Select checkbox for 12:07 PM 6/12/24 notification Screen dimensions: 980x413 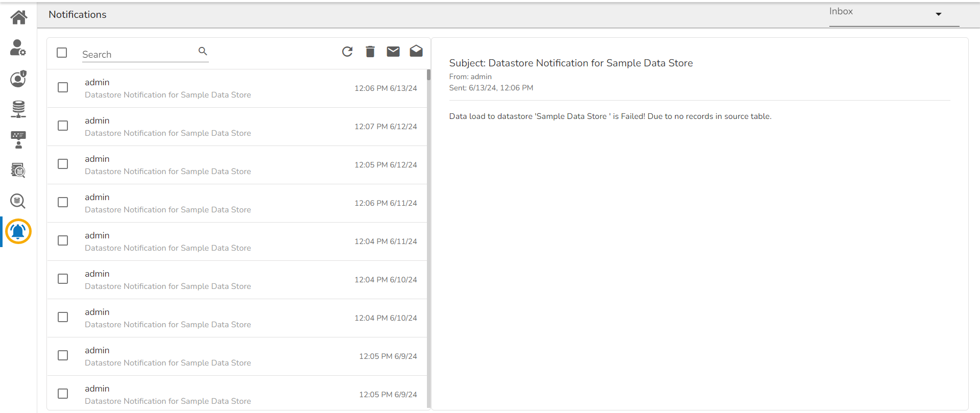[63, 126]
